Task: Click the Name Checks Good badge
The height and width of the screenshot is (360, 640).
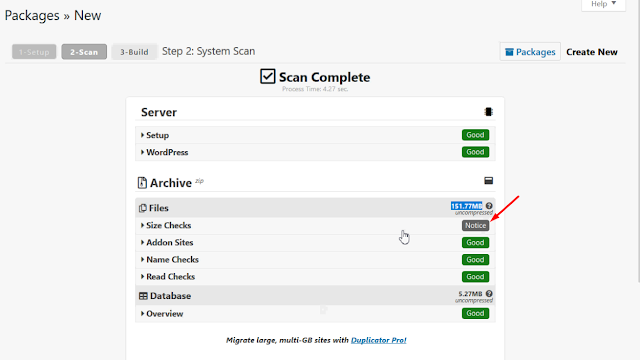Action: point(476,260)
